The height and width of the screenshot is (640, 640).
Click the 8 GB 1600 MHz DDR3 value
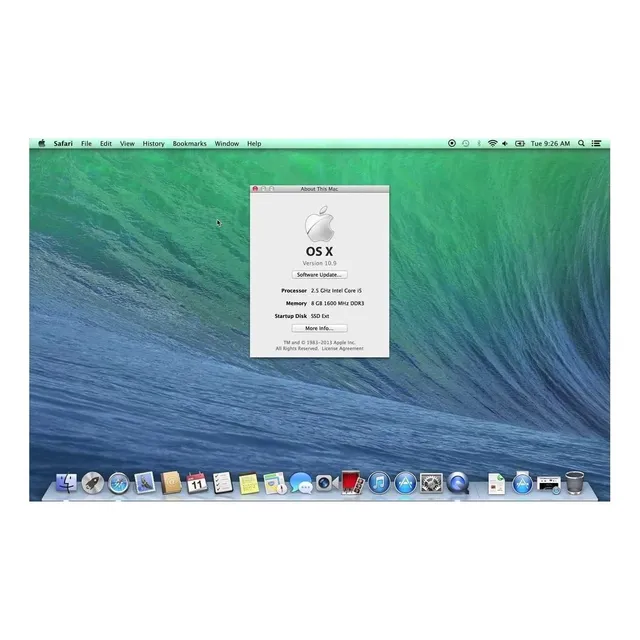337,303
